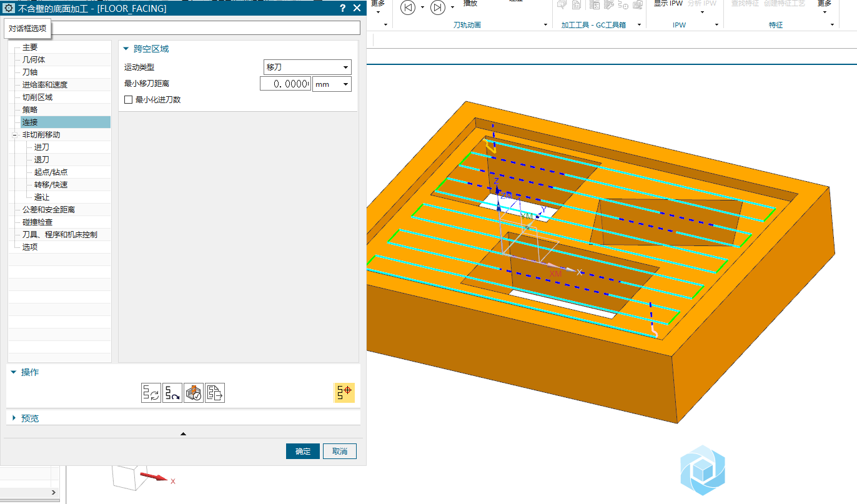The image size is (857, 504).
Task: Open the Verify tool path icon
Action: (x=194, y=393)
